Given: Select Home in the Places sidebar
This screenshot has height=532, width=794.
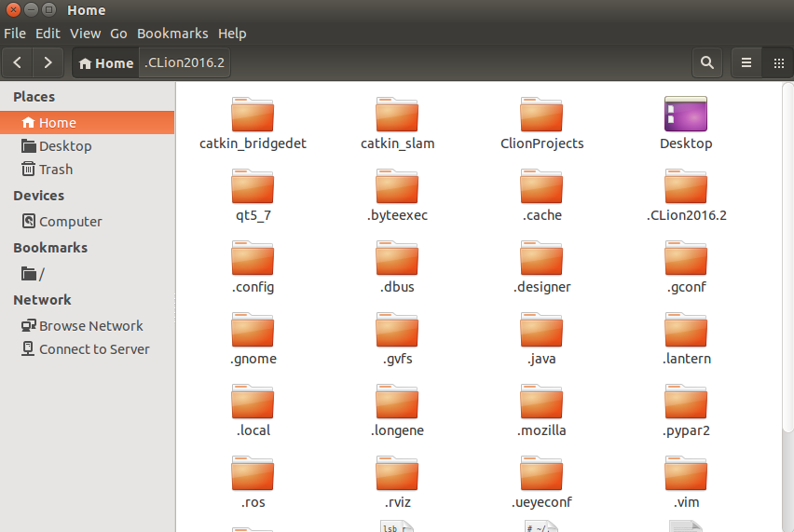Looking at the screenshot, I should 87,122.
